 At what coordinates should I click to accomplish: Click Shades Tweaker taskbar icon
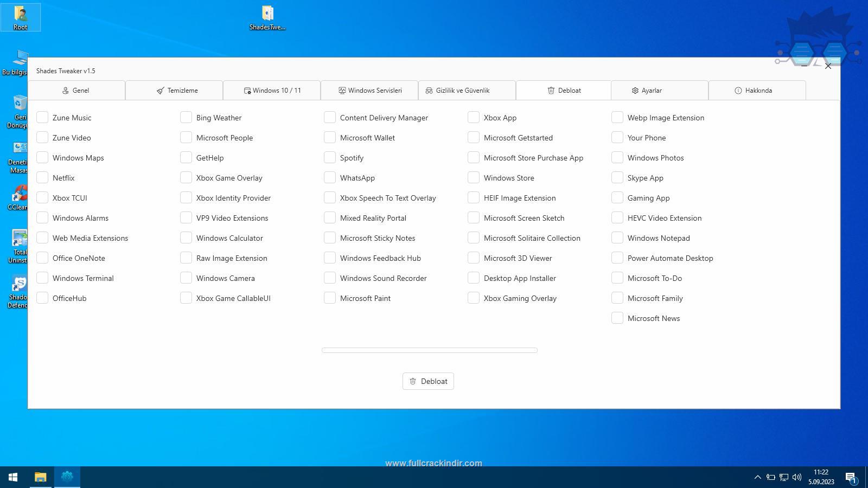pyautogui.click(x=67, y=477)
